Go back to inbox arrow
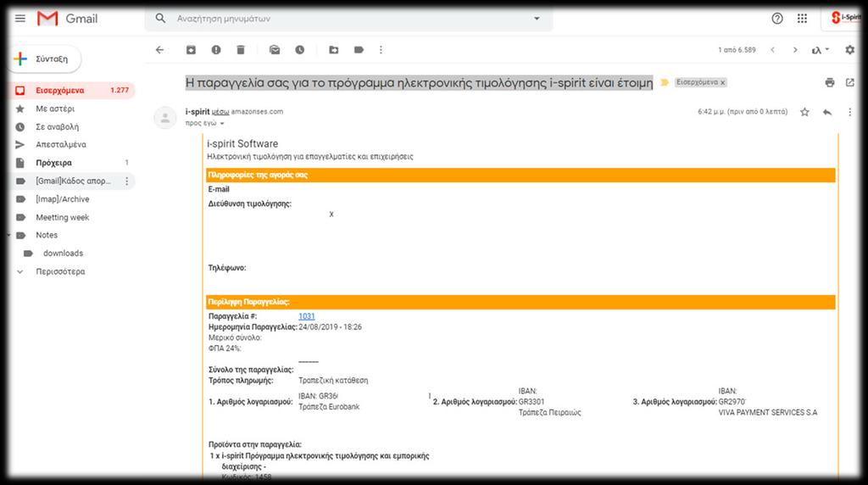Image resolution: width=868 pixels, height=485 pixels. [160, 50]
